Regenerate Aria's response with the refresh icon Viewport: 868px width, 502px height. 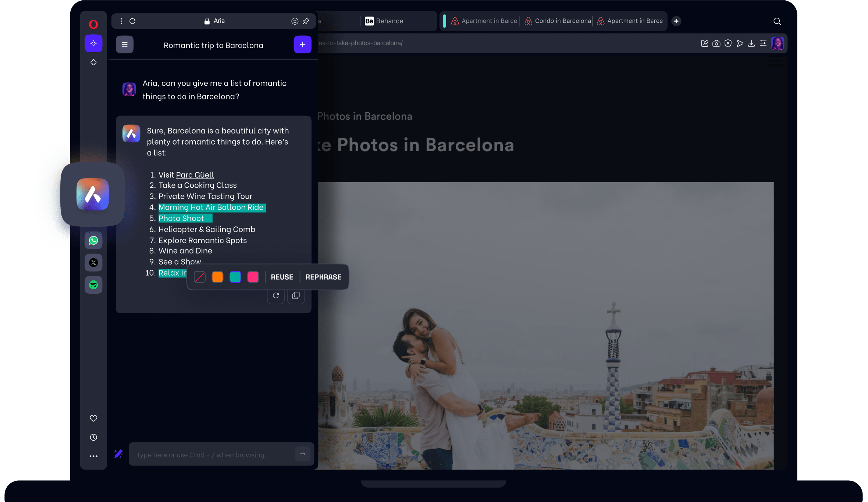tap(275, 296)
